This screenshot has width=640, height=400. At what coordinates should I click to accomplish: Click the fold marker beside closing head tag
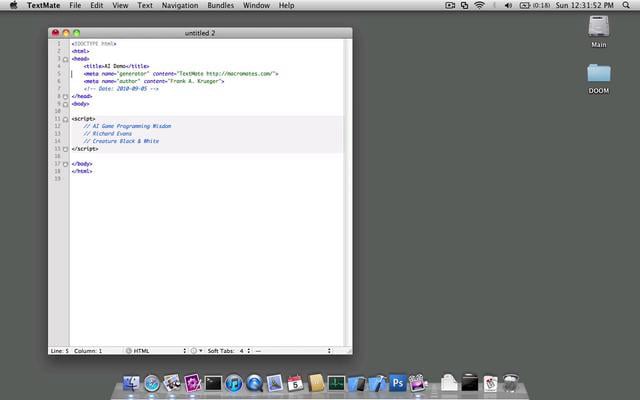[65, 96]
